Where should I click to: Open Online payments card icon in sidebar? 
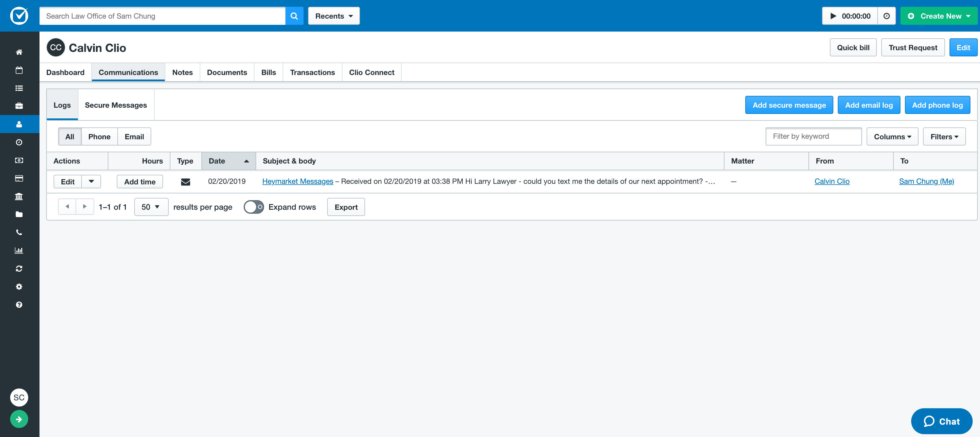[x=19, y=178]
